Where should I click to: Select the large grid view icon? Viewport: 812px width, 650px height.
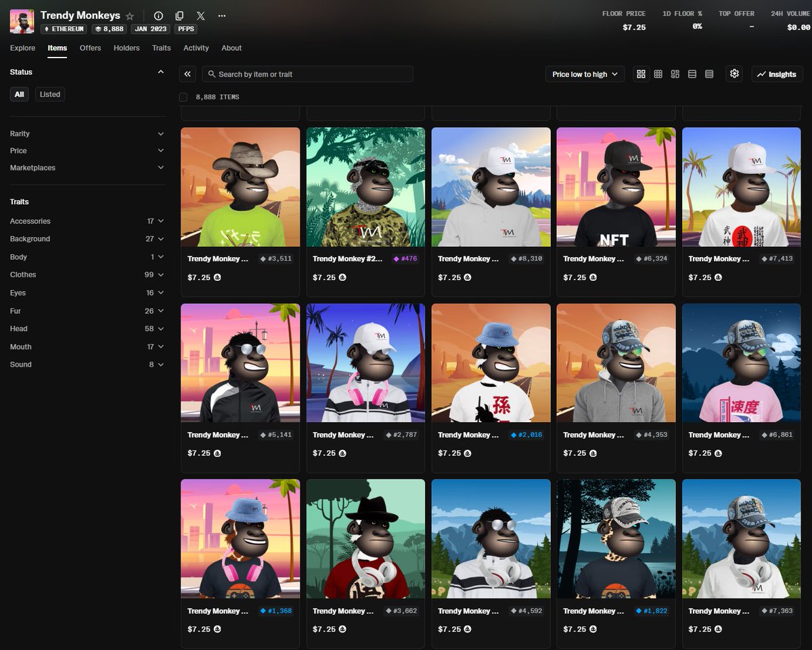tap(641, 74)
